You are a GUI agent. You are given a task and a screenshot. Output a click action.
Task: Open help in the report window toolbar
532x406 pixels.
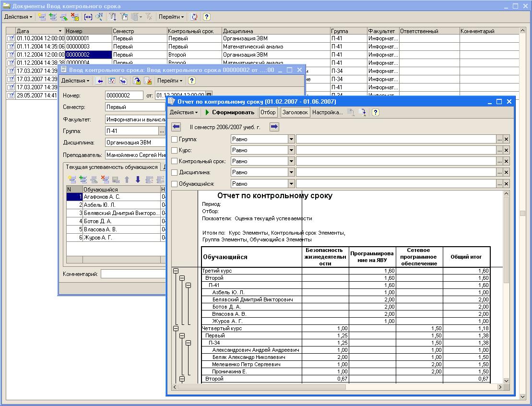coord(375,112)
